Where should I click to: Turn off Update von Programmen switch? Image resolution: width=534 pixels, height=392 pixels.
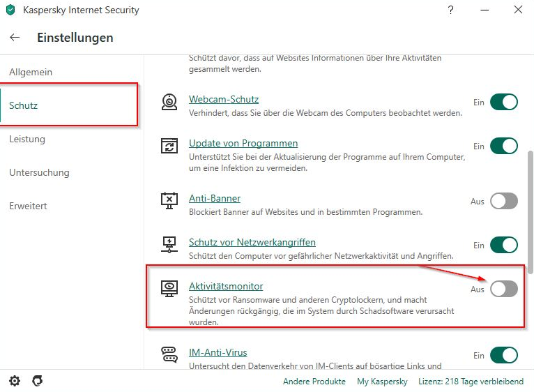[504, 146]
